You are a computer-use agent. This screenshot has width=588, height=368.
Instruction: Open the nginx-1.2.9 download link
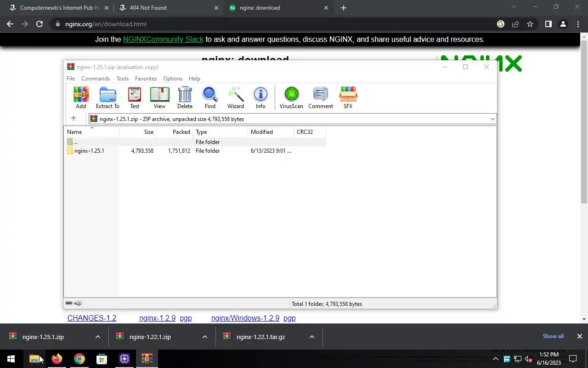pos(158,318)
